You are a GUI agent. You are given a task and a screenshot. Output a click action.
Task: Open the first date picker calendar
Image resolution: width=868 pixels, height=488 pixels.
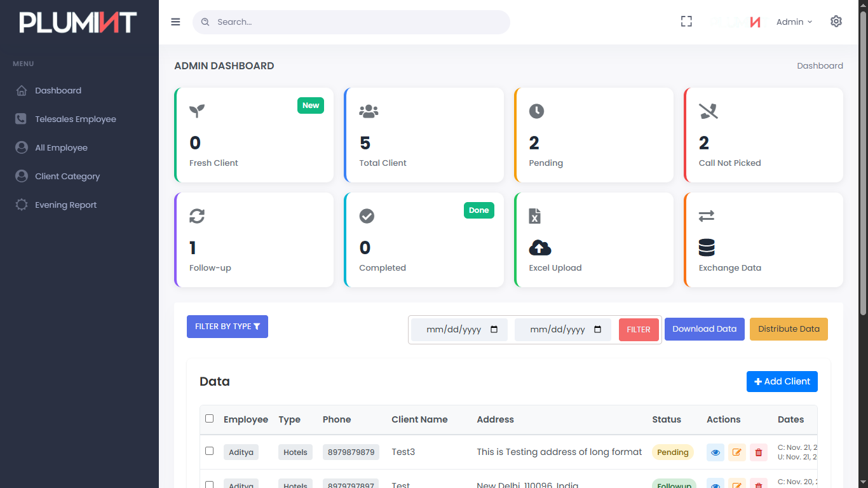pos(494,330)
